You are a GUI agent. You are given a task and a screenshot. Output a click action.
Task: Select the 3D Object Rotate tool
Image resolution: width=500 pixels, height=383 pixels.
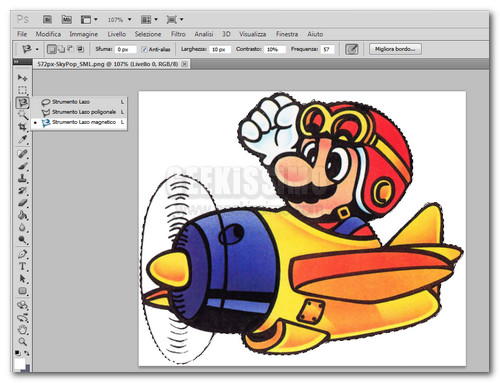coord(22,305)
